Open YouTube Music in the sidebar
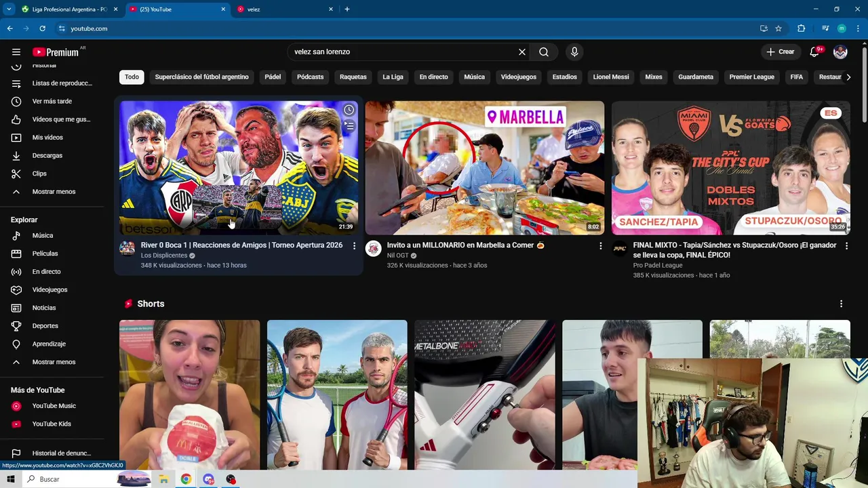 click(52, 406)
